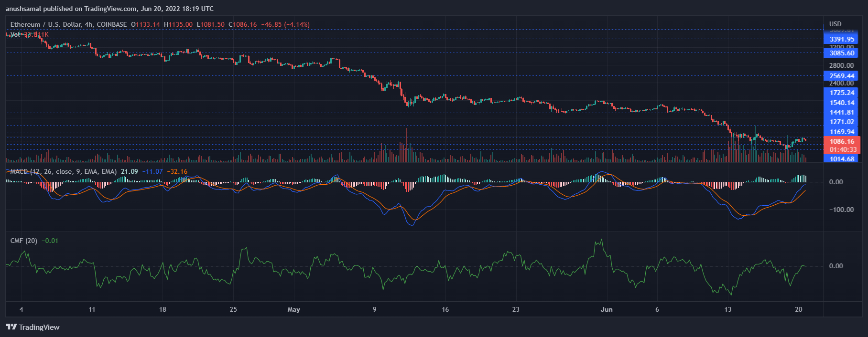This screenshot has width=868, height=337.
Task: Click the USD currency label
Action: (835, 24)
